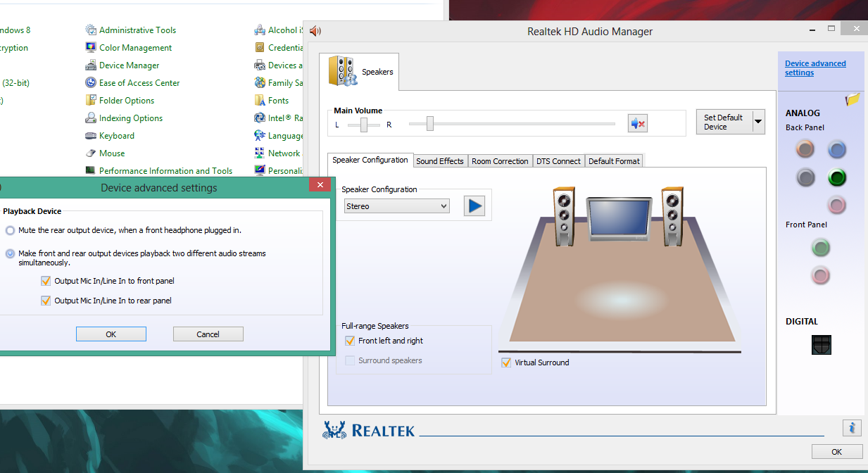Click the right speaker in room view
Screen dimensions: 868x473
[672, 215]
